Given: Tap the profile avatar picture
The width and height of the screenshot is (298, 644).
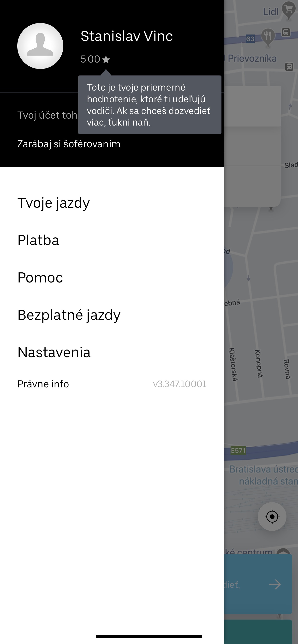Looking at the screenshot, I should click(x=40, y=46).
